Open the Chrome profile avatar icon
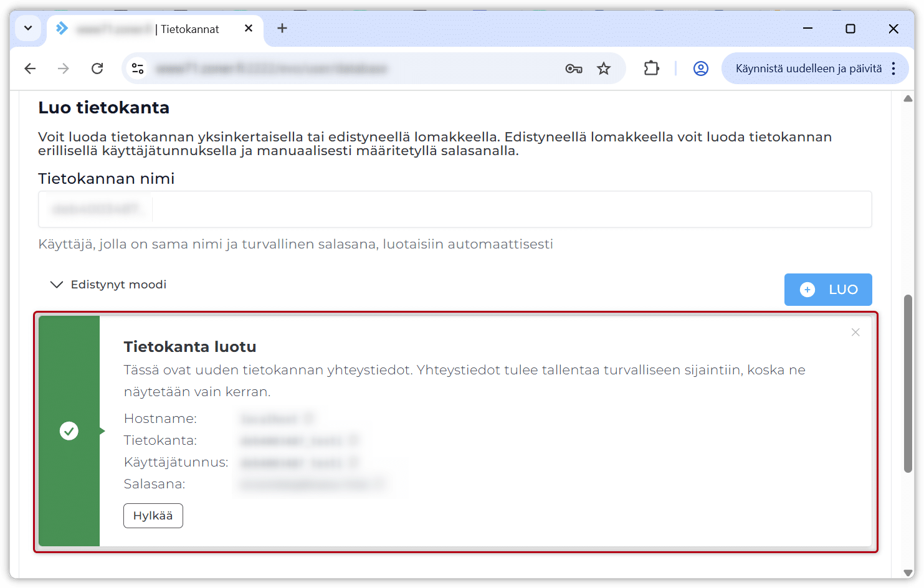924x588 pixels. (700, 69)
